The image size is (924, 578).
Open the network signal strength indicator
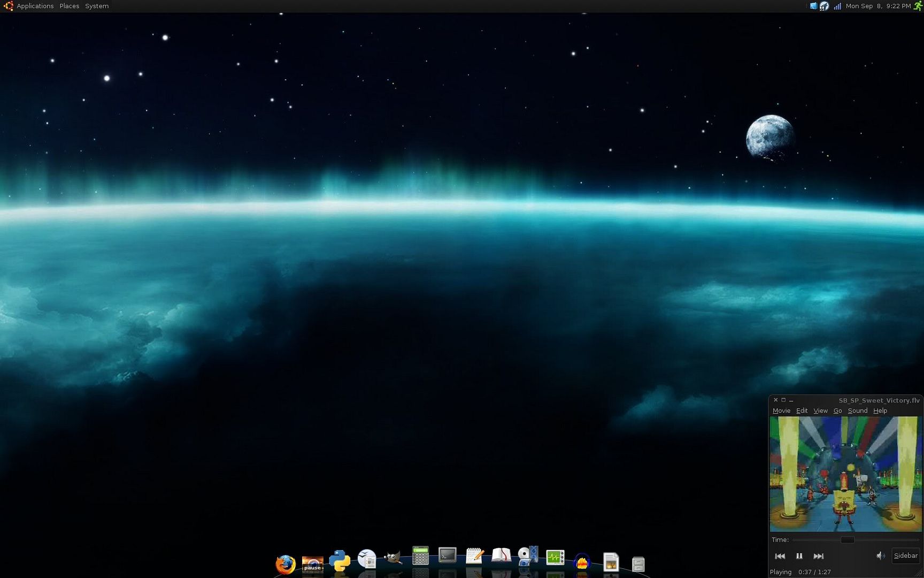pyautogui.click(x=837, y=6)
